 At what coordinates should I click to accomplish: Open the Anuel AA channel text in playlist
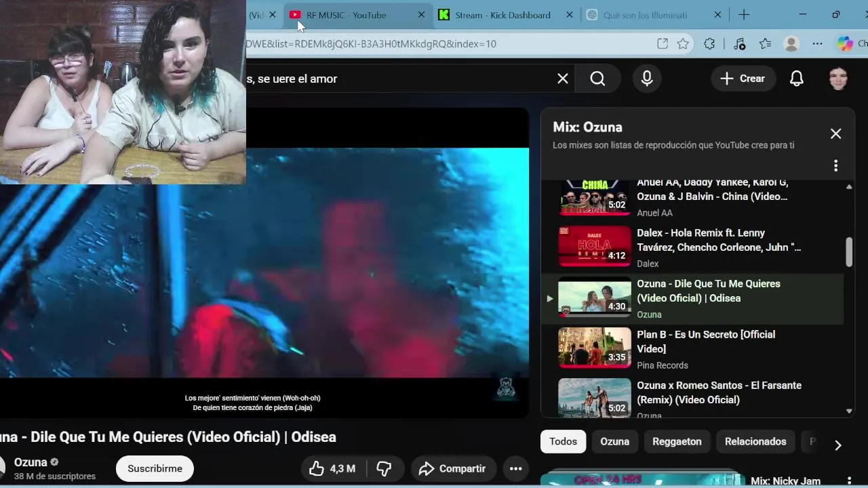(654, 213)
